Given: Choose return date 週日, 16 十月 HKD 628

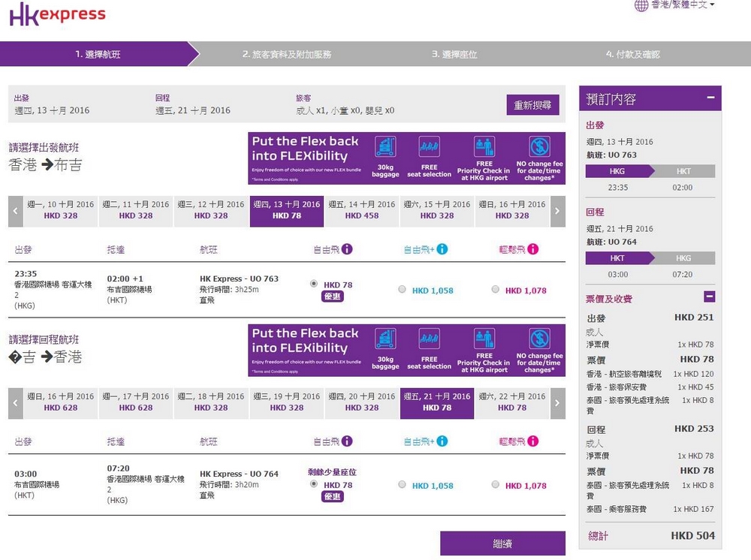Looking at the screenshot, I should click(x=60, y=403).
